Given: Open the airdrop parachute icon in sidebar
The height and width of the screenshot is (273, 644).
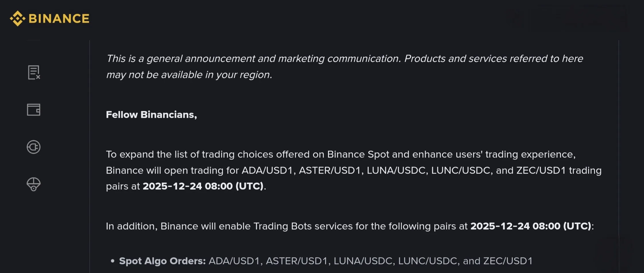Looking at the screenshot, I should point(34,184).
